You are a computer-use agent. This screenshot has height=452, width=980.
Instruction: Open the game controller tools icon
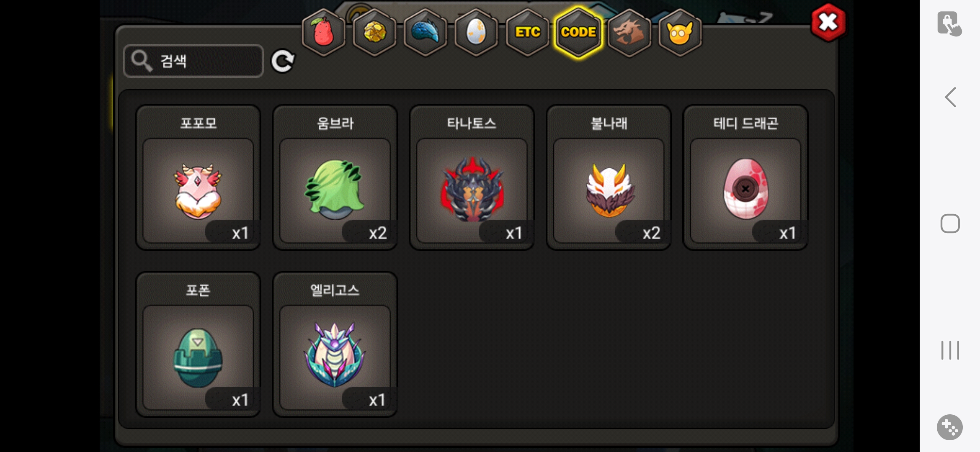949,427
